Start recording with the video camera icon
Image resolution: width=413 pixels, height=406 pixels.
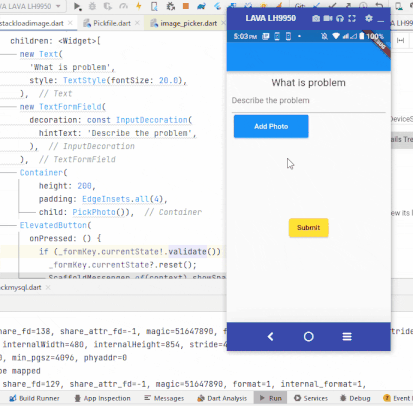tap(328, 19)
